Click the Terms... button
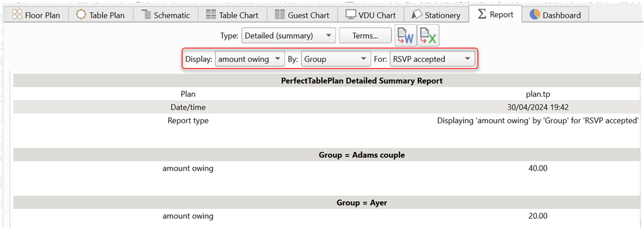 365,36
